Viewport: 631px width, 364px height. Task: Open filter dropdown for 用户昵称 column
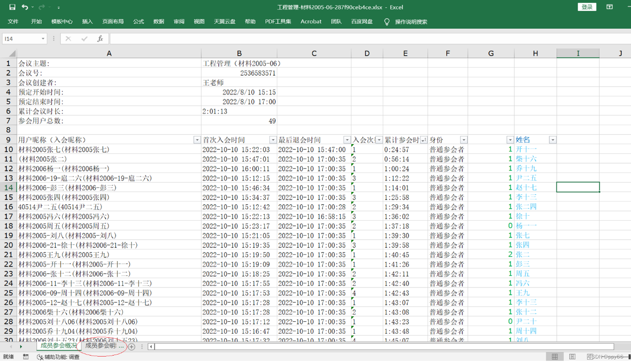click(197, 140)
